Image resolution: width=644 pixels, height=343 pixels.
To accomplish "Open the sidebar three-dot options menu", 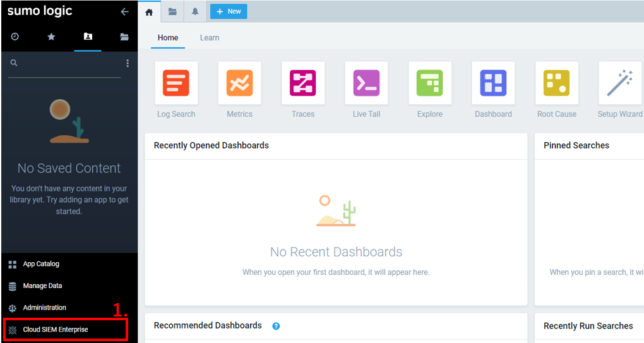I will (x=128, y=63).
